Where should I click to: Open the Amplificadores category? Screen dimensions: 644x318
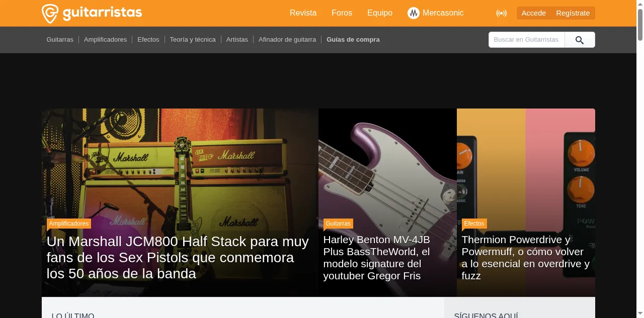pos(105,39)
